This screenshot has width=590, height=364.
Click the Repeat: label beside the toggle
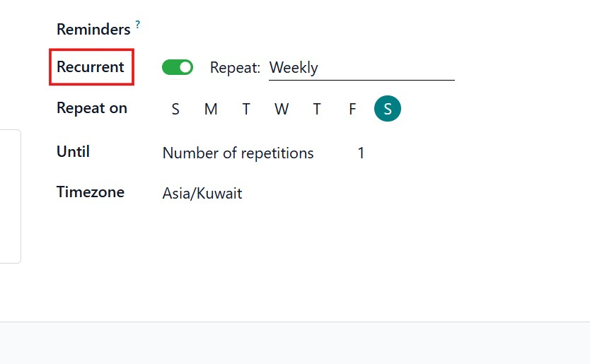236,68
